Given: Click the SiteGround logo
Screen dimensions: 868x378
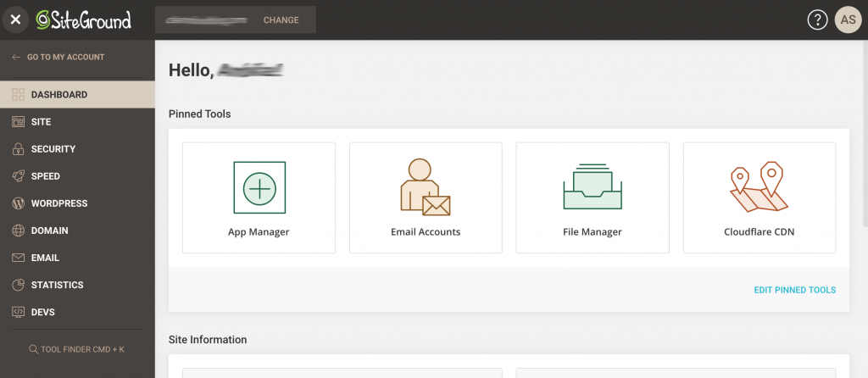Looking at the screenshot, I should [x=84, y=20].
